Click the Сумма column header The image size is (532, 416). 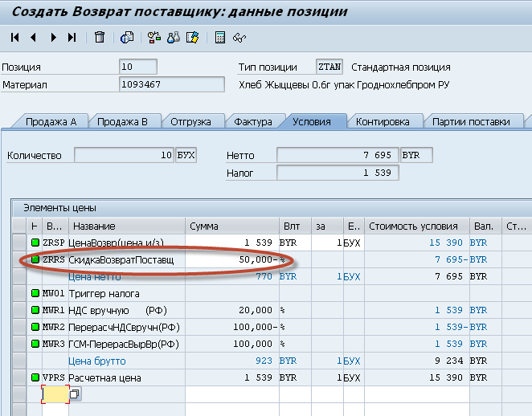[x=232, y=226]
